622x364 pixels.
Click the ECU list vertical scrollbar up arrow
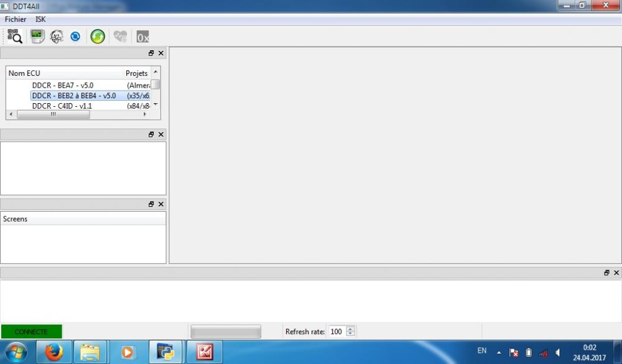click(155, 71)
